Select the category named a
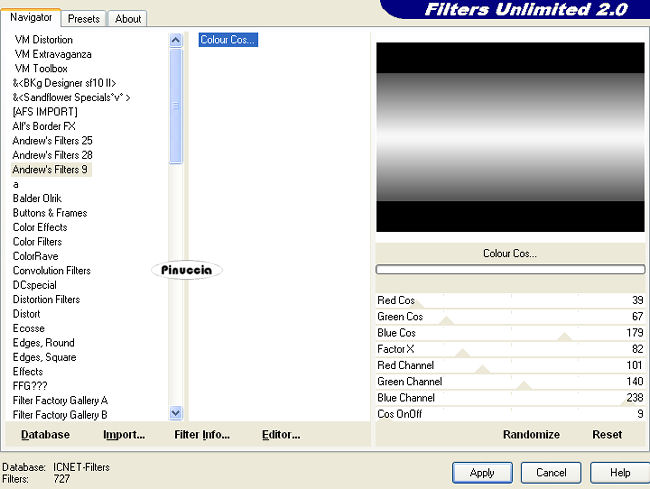 pyautogui.click(x=16, y=184)
